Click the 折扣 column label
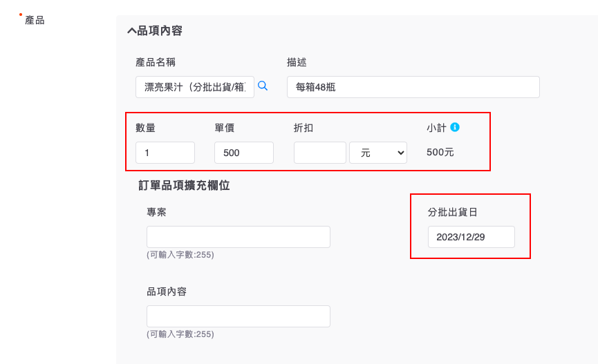 303,128
